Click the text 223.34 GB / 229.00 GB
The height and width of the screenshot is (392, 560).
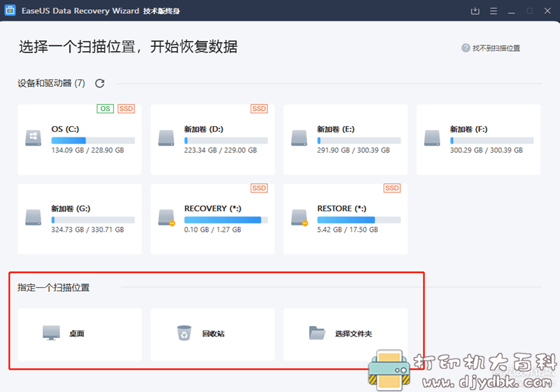coord(220,150)
